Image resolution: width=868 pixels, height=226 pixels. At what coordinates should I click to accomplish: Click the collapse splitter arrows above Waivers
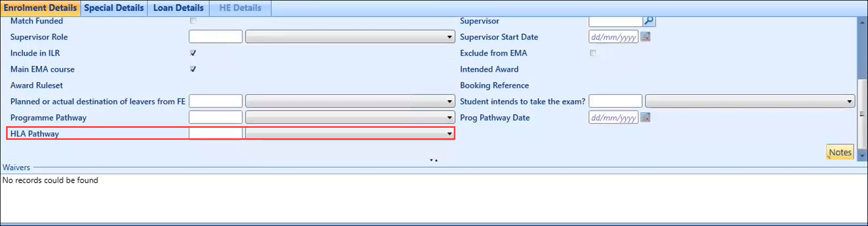click(434, 160)
